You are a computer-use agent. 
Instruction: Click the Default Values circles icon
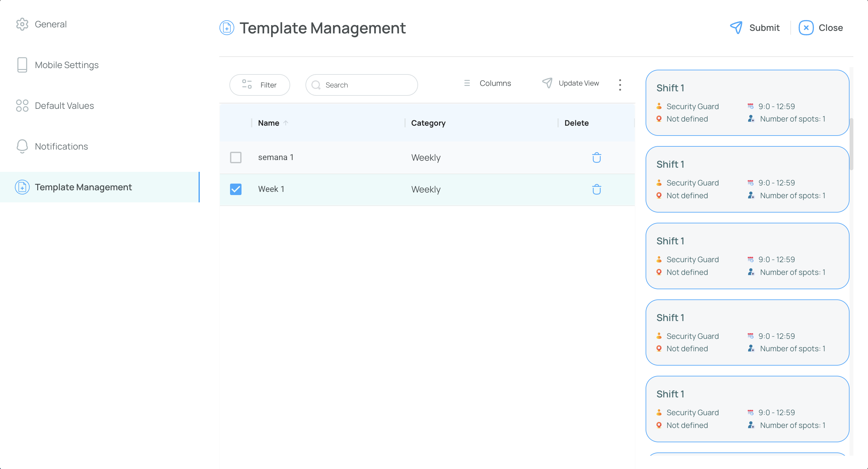pos(22,105)
